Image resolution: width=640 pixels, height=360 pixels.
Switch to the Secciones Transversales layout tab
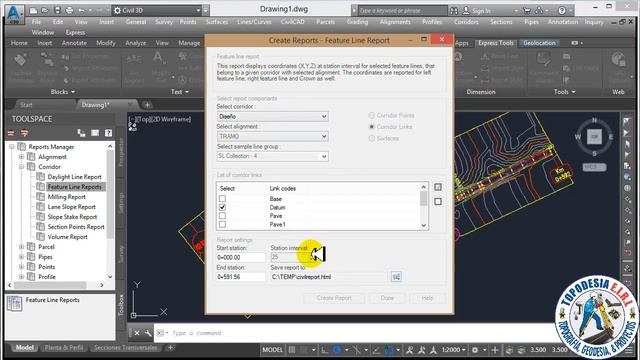coord(125,348)
